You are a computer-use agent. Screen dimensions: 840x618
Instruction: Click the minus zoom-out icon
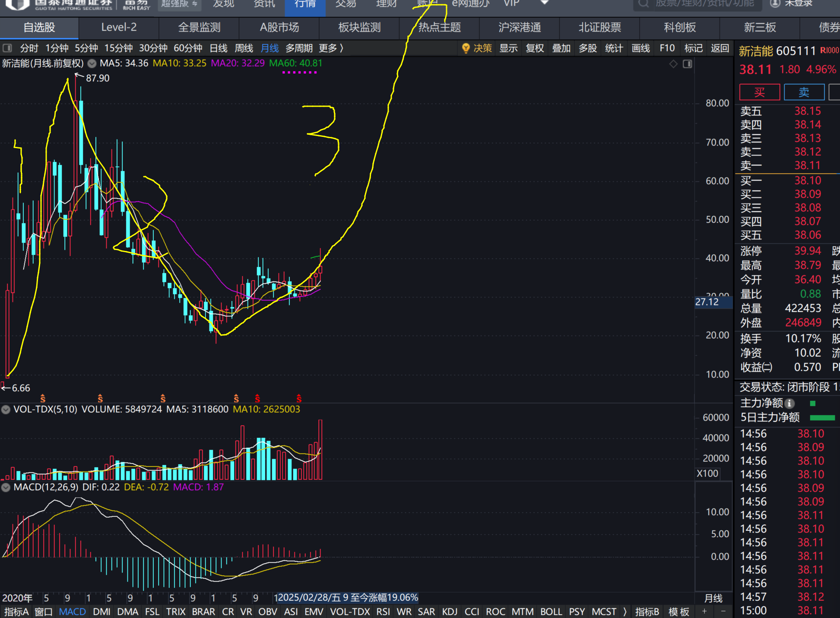[723, 611]
